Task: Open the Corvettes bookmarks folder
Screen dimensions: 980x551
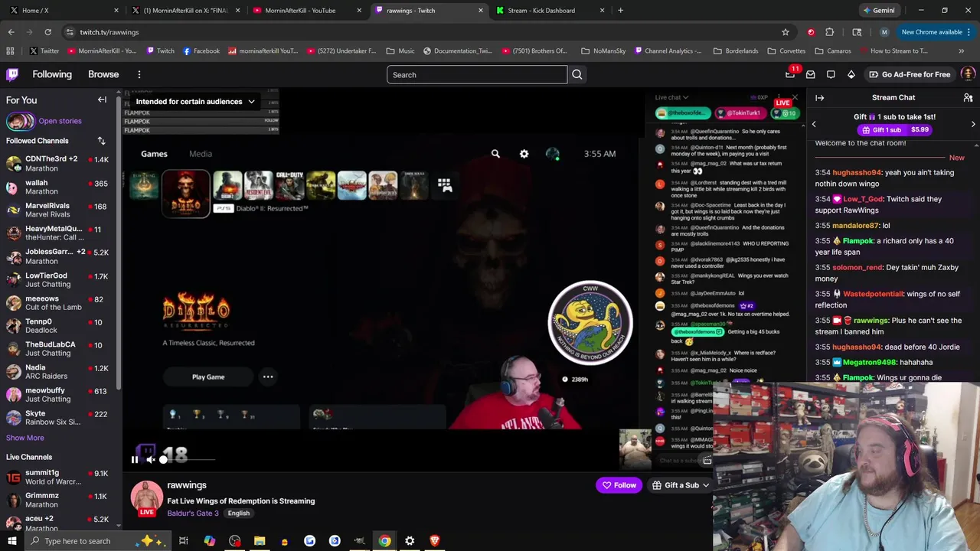Action: [786, 51]
